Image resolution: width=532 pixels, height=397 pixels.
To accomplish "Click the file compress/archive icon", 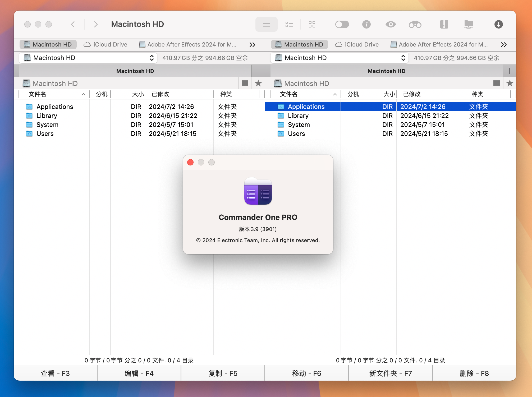I will click(443, 24).
